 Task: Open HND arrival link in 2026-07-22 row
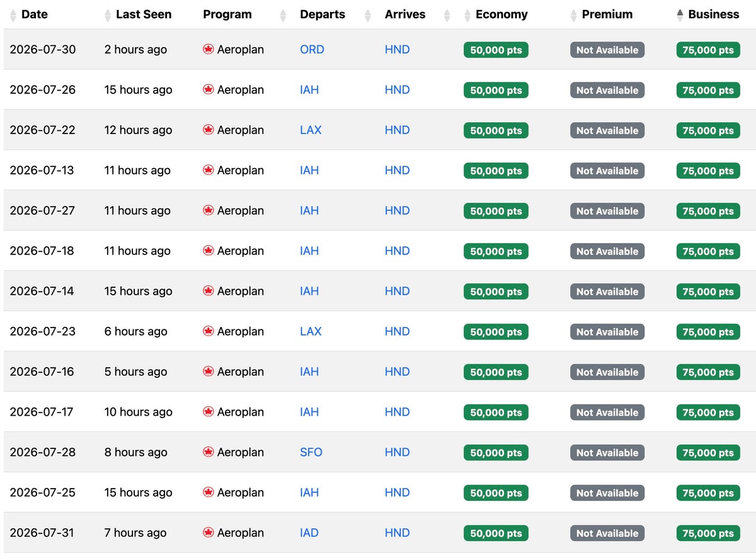click(x=398, y=130)
